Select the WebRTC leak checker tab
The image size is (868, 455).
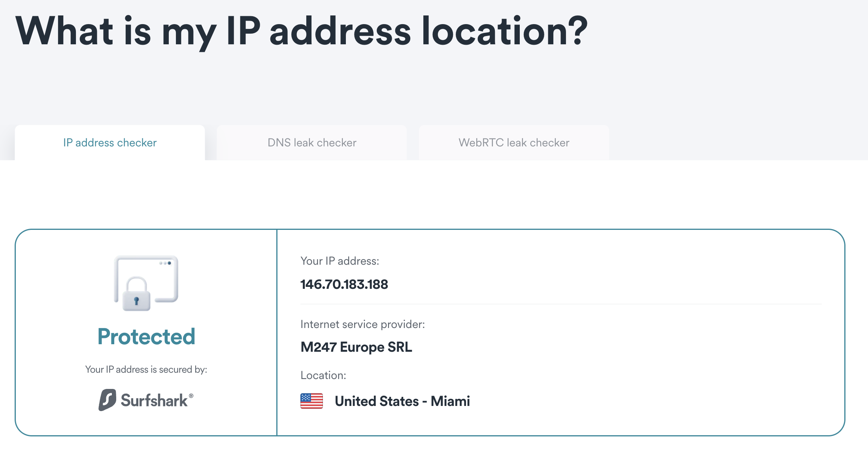[514, 143]
